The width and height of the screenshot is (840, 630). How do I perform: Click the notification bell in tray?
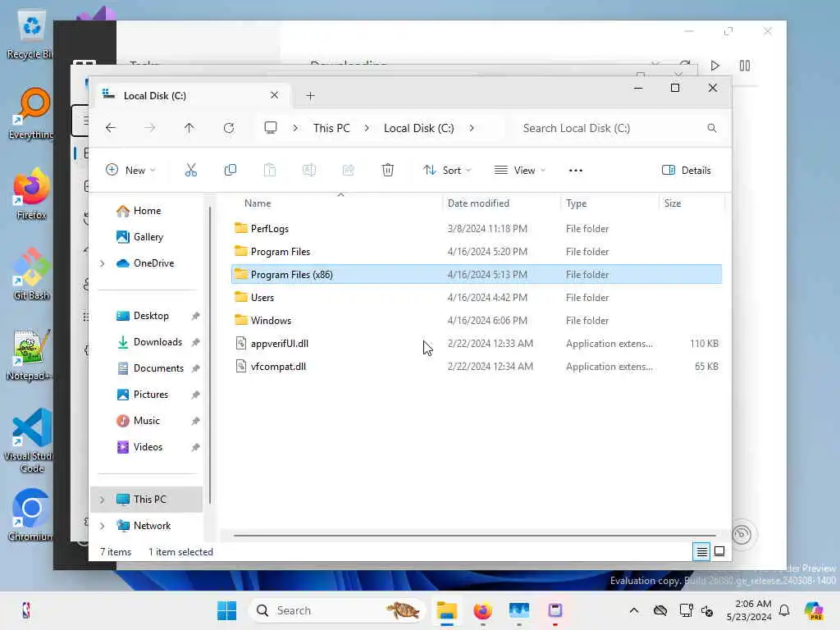(x=784, y=610)
